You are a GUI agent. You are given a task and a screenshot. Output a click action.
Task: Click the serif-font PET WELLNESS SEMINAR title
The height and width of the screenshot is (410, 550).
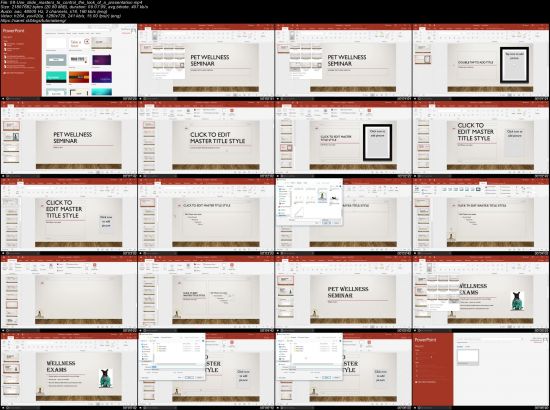tap(348, 292)
